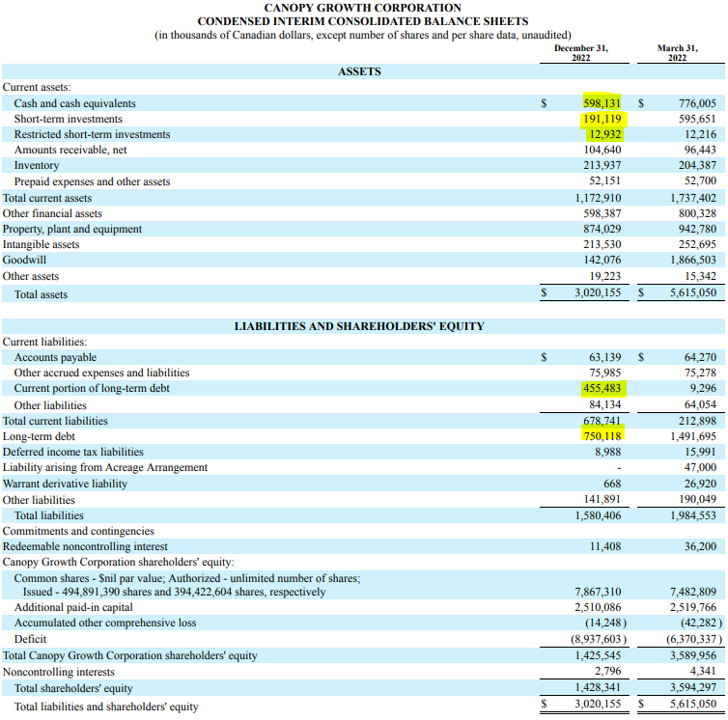Select March 2022 Total assets value 5,615,050 in assets section
Screen dimensions: 728x720
click(x=693, y=292)
